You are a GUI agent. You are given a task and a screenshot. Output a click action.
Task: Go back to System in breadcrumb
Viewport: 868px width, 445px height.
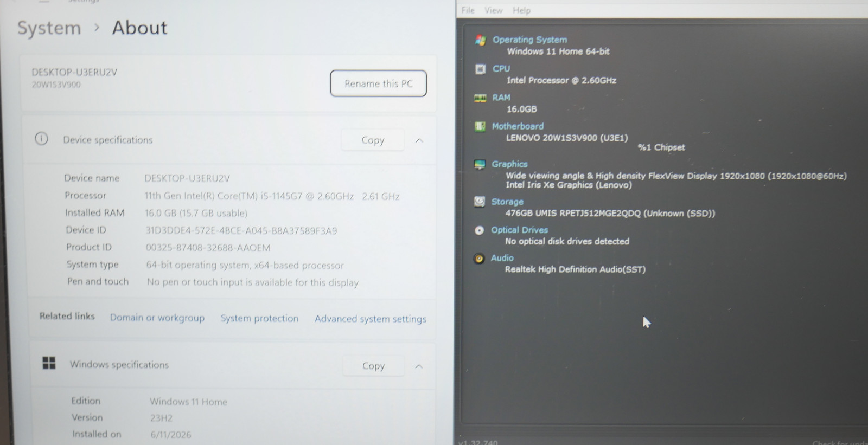pyautogui.click(x=49, y=28)
